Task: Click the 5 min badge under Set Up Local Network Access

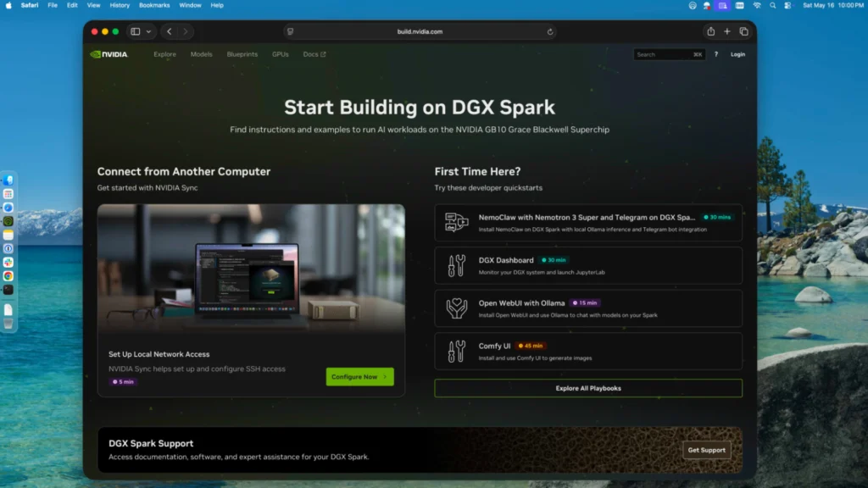Action: [123, 382]
